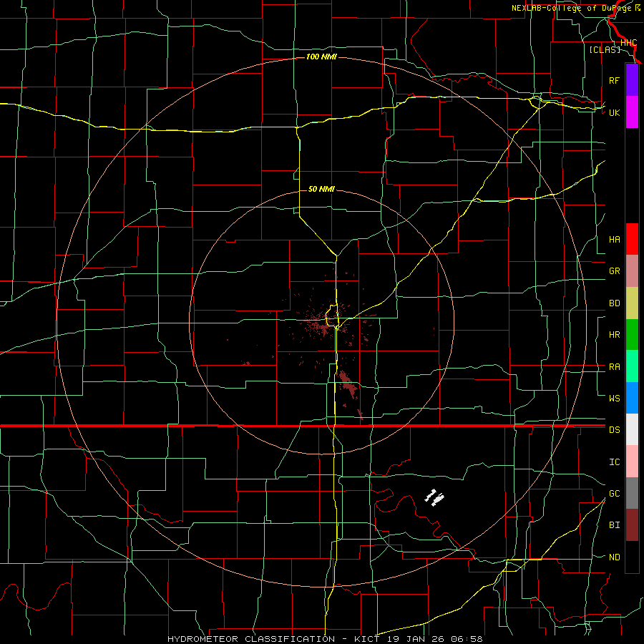Click the IC legend label
This screenshot has height=644, width=644.
[614, 462]
